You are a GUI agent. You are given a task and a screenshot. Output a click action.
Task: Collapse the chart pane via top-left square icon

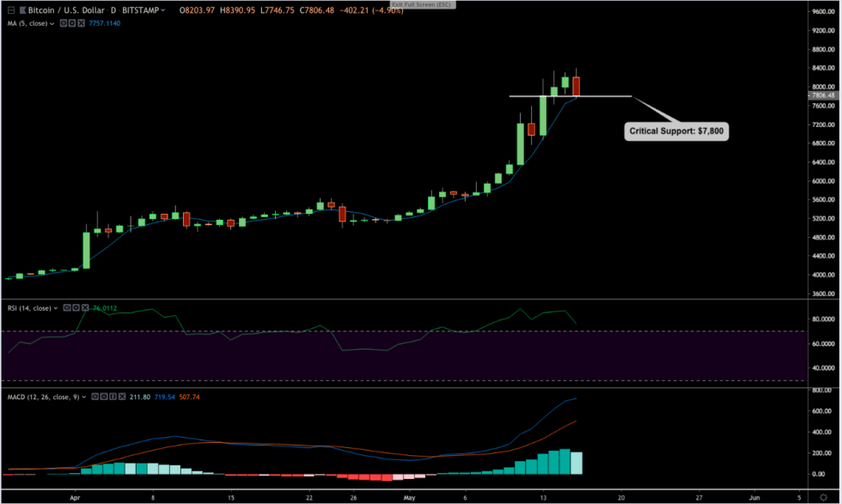10,9
